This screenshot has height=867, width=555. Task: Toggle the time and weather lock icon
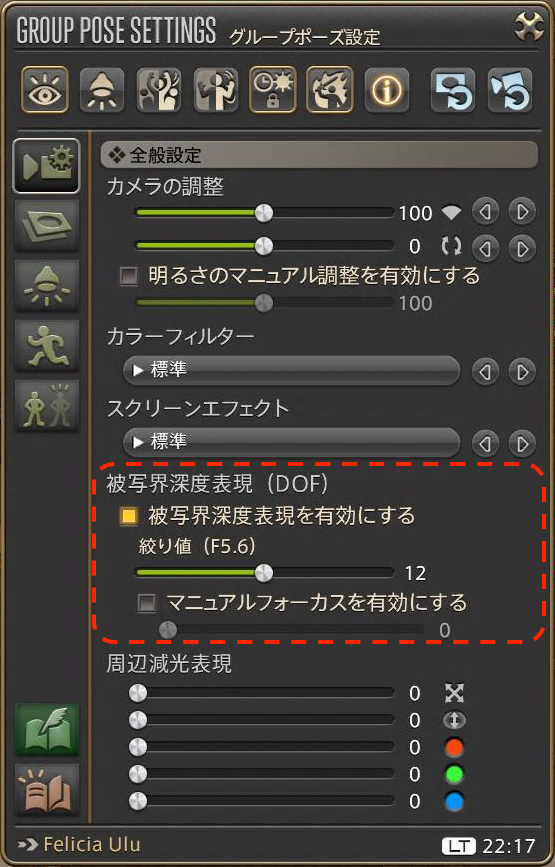[x=272, y=90]
